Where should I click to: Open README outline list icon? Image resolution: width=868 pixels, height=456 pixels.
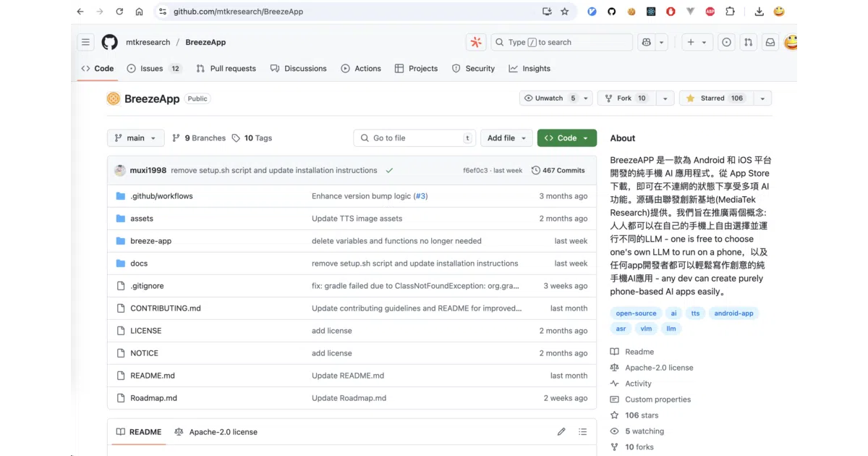[582, 432]
